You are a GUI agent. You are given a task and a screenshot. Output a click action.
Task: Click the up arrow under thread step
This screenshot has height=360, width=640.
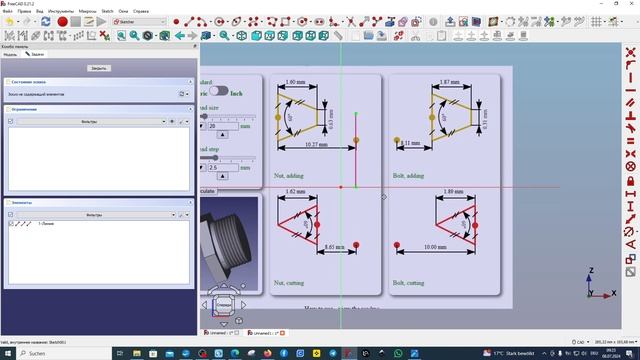click(x=222, y=176)
